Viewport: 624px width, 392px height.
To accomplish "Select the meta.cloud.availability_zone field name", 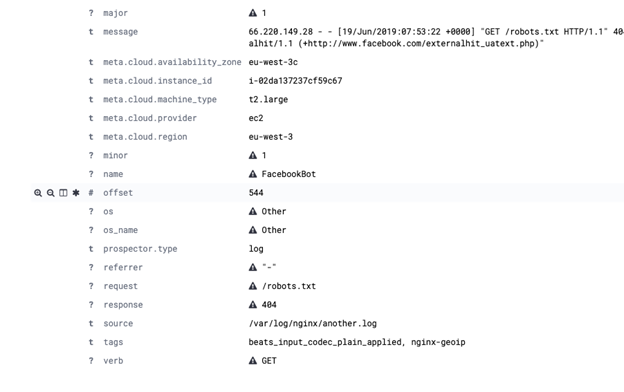I will [x=172, y=62].
